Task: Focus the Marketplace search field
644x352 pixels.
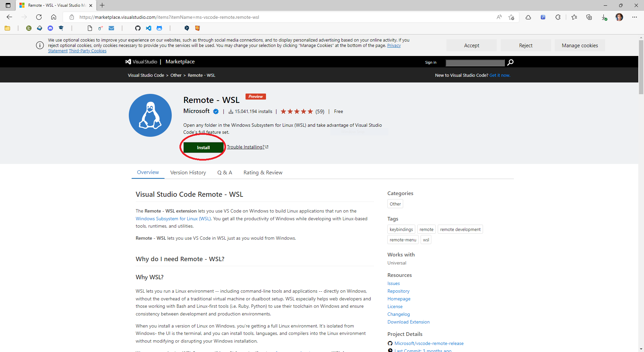Action: click(475, 63)
